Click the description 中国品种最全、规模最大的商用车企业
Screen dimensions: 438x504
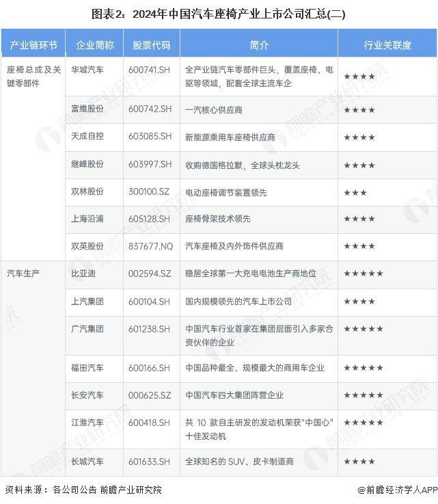tap(255, 368)
